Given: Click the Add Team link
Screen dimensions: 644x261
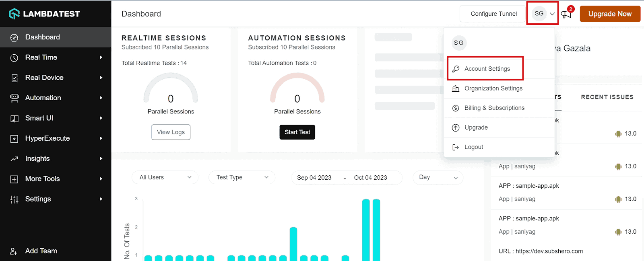Looking at the screenshot, I should (41, 251).
